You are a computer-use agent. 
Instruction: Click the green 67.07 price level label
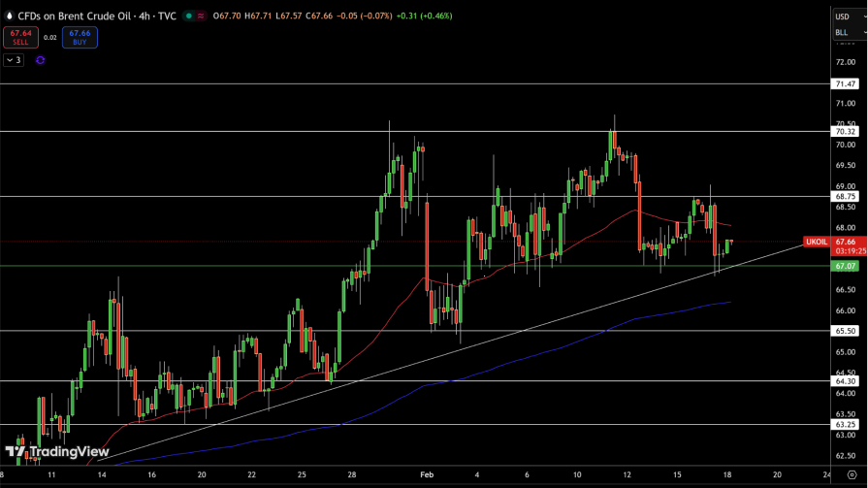[x=845, y=266]
